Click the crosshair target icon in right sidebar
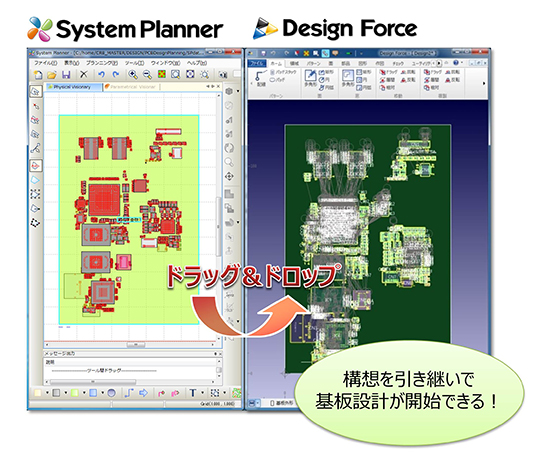The image size is (540, 460). 229,177
